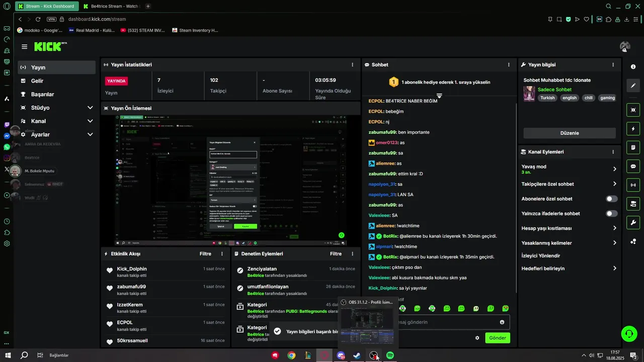Viewport: 644px width, 362px height.
Task: Open WhatsApp in the Opera sidebar
Action: tap(7, 147)
